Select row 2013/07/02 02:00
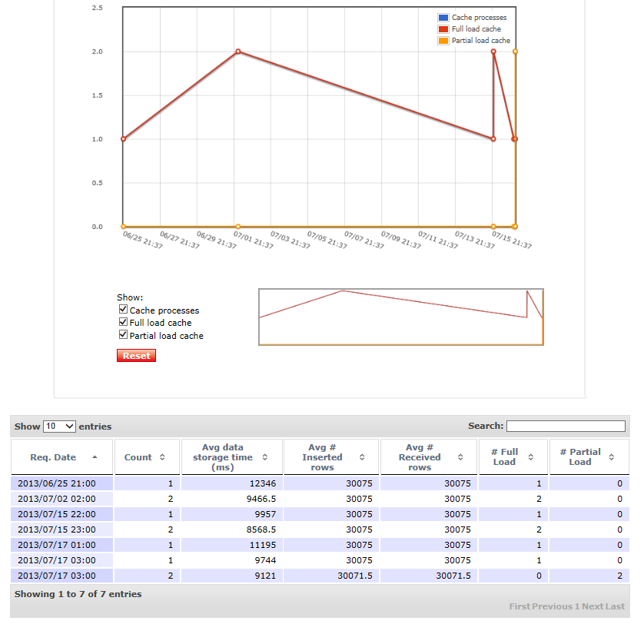 pyautogui.click(x=320, y=499)
